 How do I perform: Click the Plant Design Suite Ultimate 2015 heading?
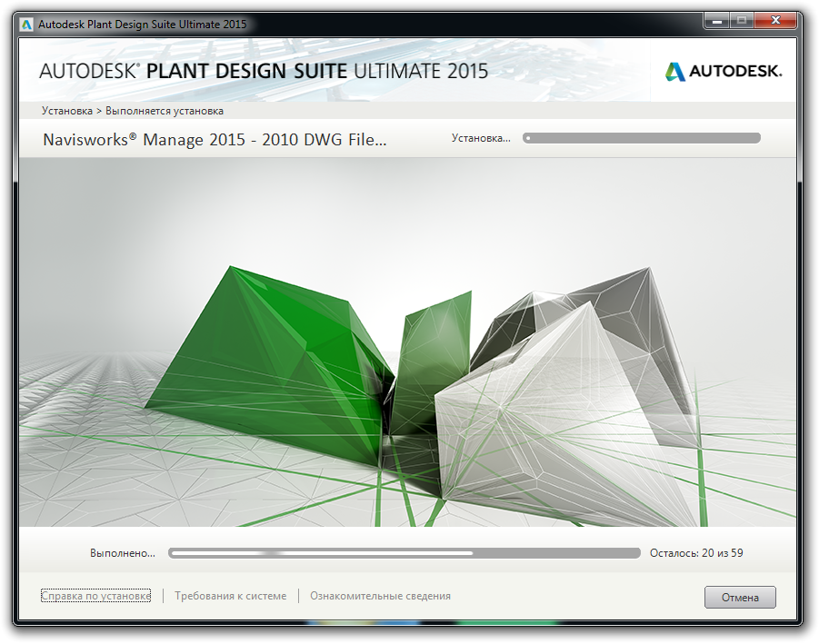tap(264, 71)
